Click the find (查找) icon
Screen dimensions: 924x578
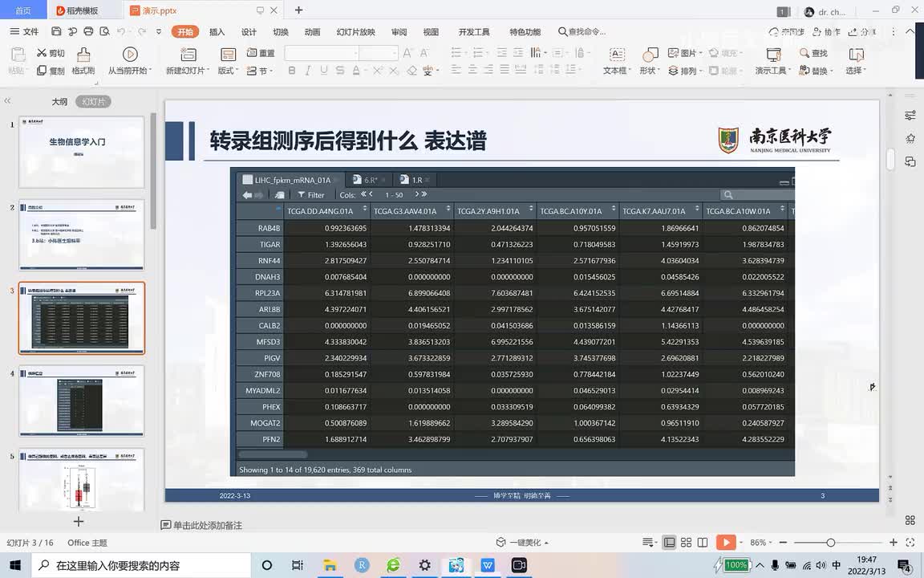coord(804,53)
